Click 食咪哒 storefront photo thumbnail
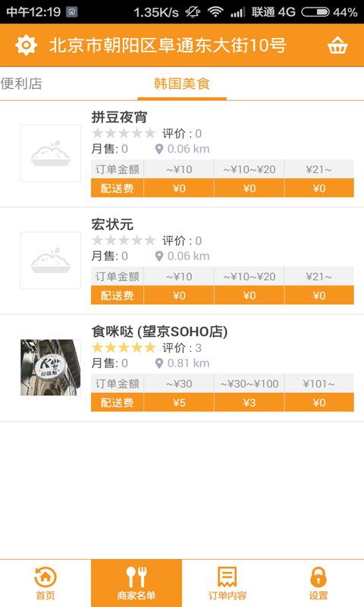 coord(51,367)
